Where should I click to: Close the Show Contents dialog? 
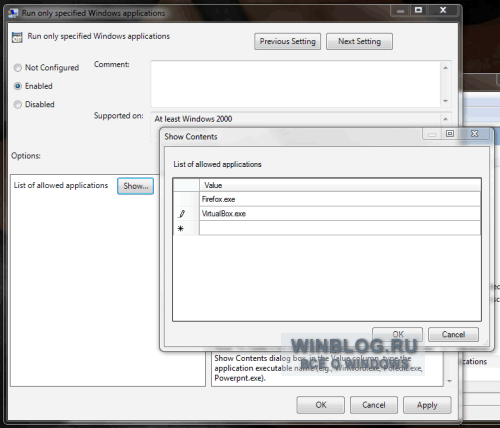tap(474, 134)
